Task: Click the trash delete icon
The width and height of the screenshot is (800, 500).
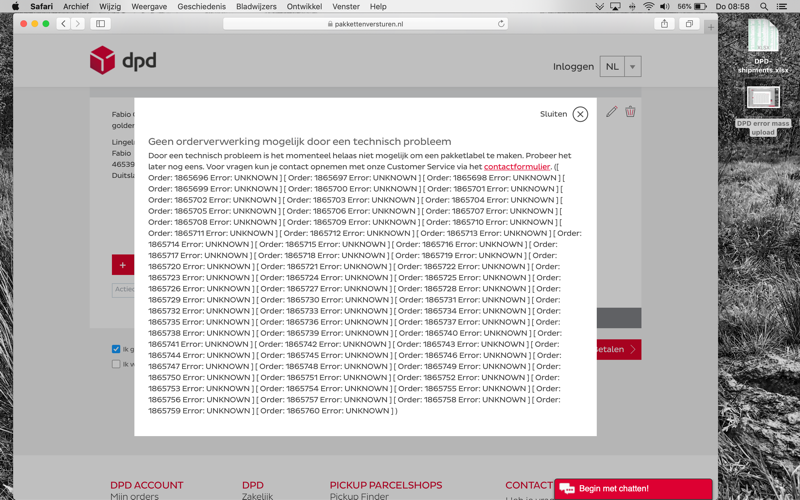Action: click(630, 112)
